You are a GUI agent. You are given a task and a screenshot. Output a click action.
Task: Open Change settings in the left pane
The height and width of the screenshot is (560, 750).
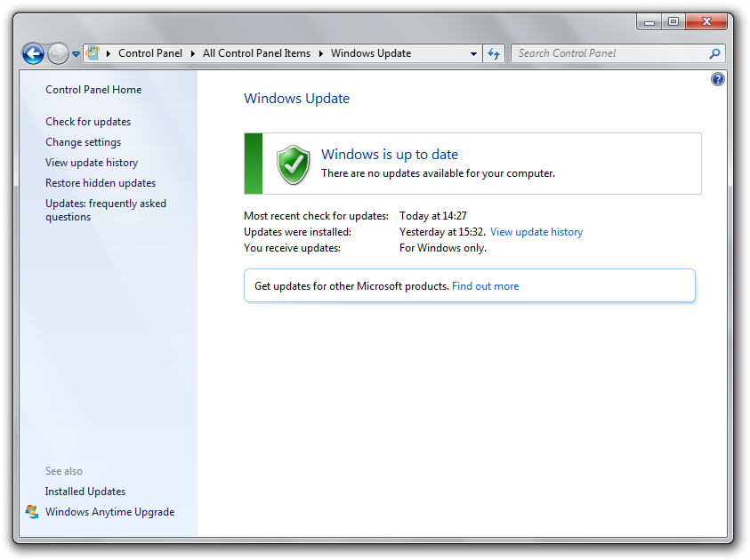(x=83, y=142)
